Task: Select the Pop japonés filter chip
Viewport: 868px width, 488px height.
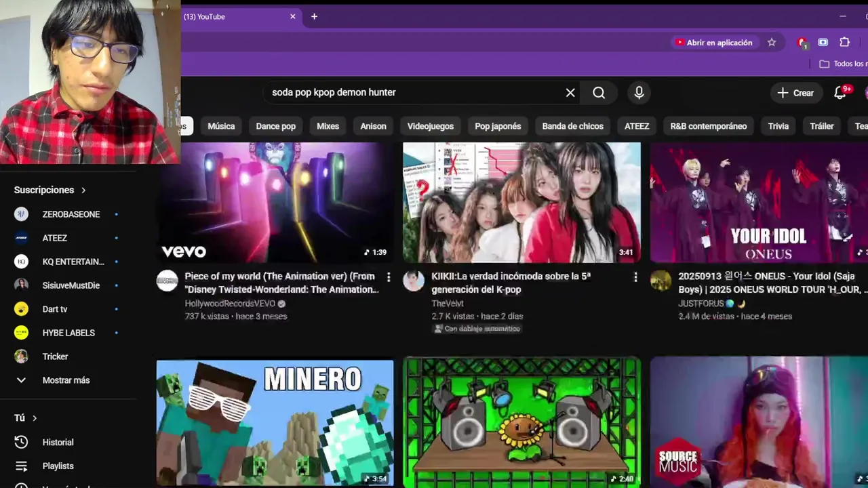Action: (x=498, y=126)
